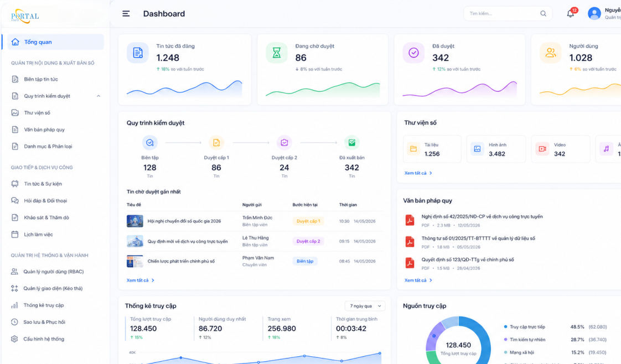Click the Tài liệu count 1.256
Screen dimensions: 621x364
(432, 154)
